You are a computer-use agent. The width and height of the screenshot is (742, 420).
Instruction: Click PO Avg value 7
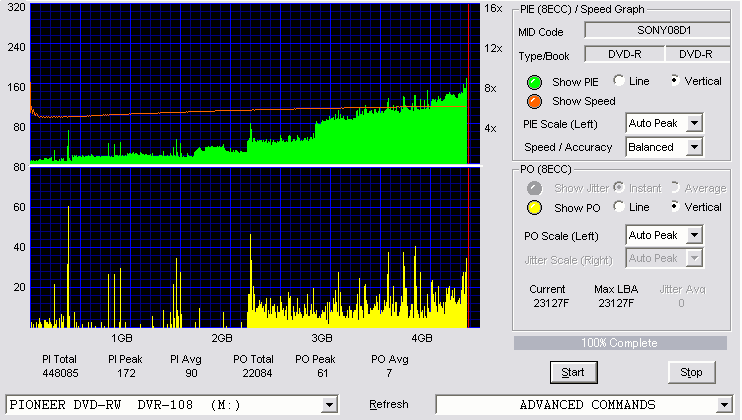tap(389, 373)
